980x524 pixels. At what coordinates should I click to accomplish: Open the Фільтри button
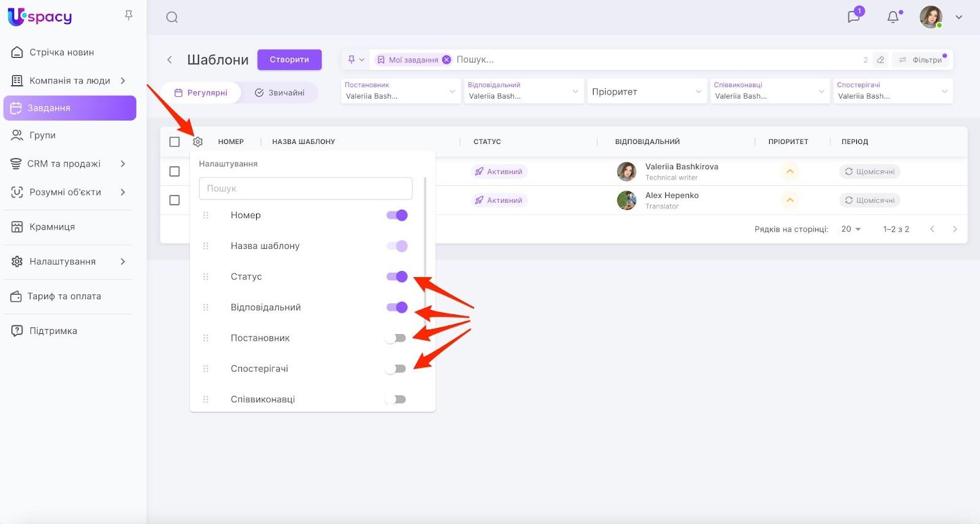[x=921, y=59]
